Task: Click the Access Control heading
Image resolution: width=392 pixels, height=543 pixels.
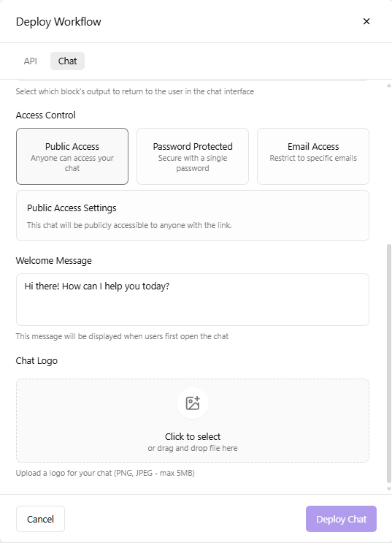Action: [46, 115]
